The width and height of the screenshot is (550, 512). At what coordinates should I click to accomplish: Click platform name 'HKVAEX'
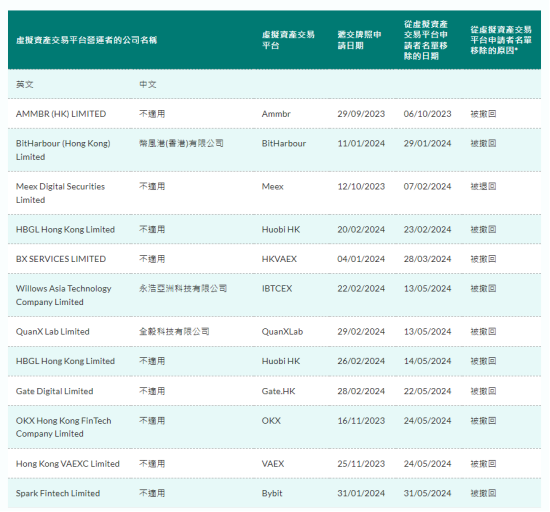pos(279,259)
